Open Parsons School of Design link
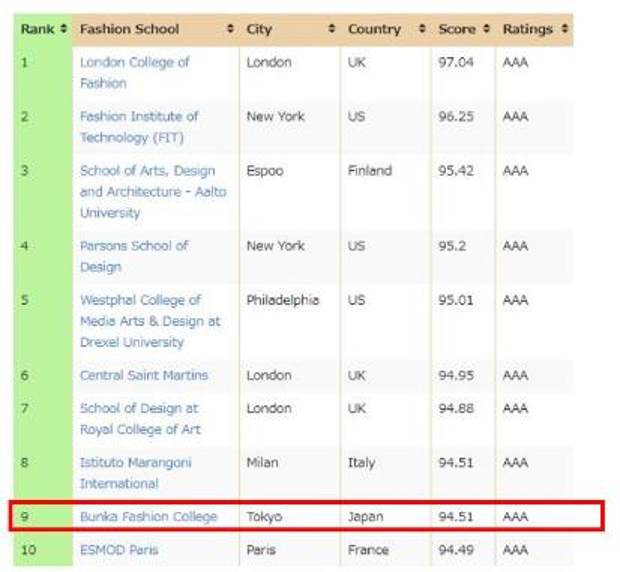Image resolution: width=620 pixels, height=572 pixels. click(134, 257)
